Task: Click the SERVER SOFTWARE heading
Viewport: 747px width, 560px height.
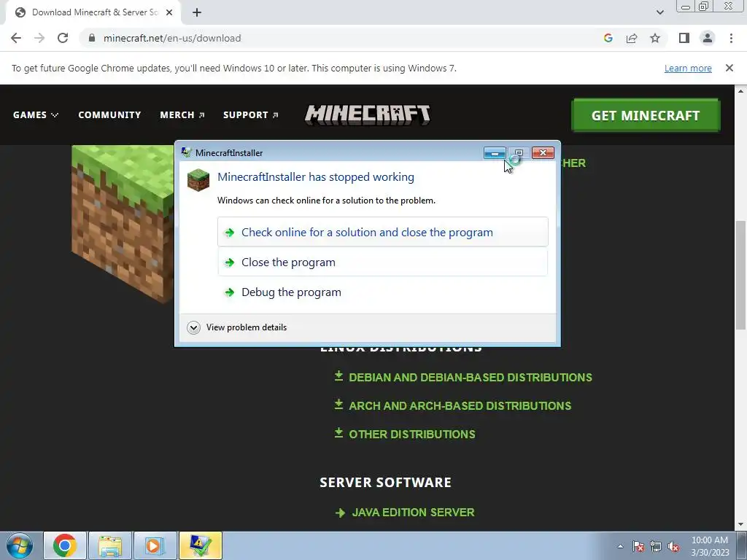Action: click(385, 483)
